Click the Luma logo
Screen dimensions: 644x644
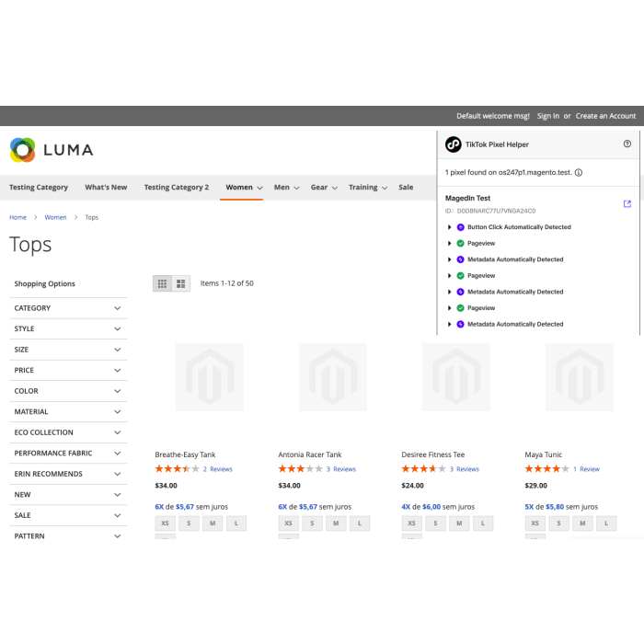(52, 150)
